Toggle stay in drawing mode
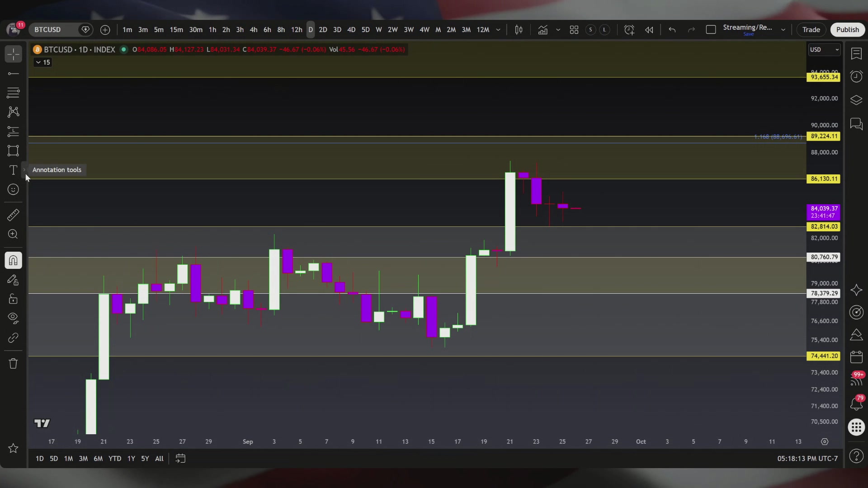This screenshot has height=488, width=868. (13, 280)
